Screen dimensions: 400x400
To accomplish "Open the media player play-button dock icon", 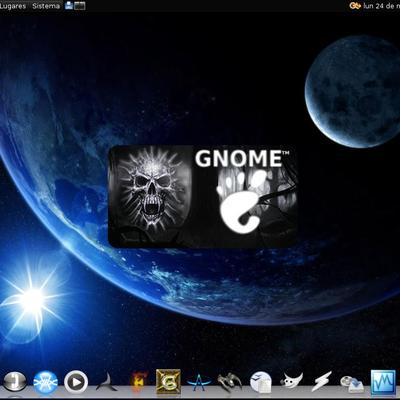I will pyautogui.click(x=76, y=382).
